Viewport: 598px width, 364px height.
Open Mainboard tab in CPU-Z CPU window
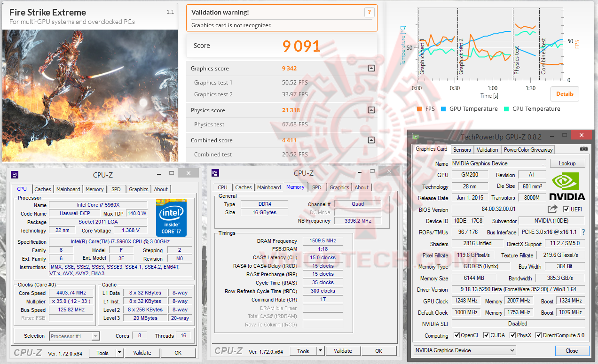68,189
